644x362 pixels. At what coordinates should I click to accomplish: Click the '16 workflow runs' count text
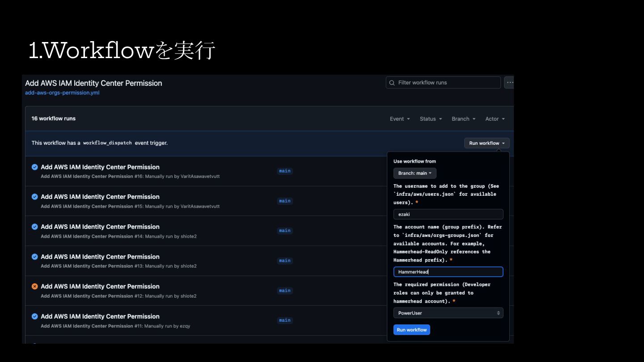[54, 118]
